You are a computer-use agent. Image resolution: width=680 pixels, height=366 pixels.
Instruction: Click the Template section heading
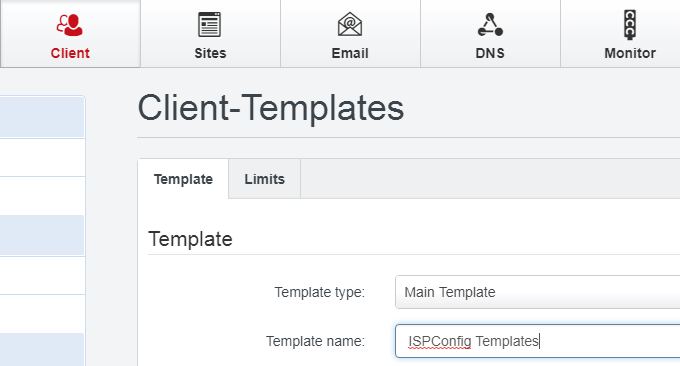point(190,239)
